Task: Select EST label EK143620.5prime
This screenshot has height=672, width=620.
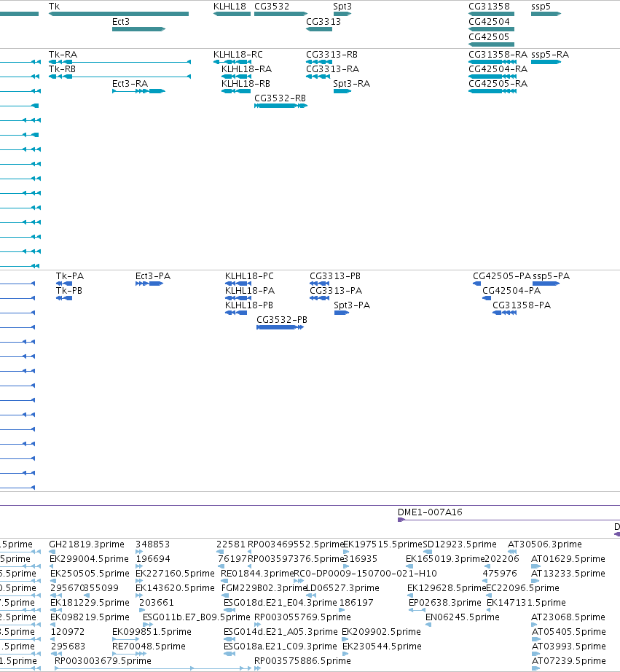Action: 175,588
